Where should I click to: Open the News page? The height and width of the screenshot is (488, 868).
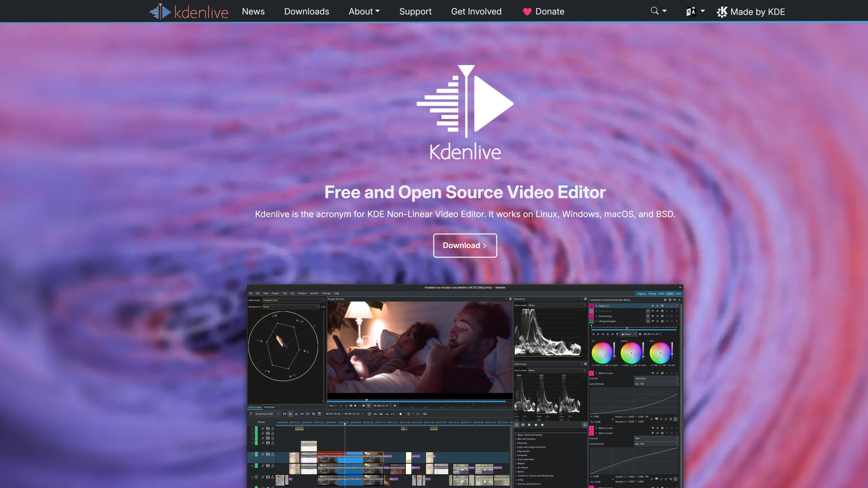coord(253,12)
